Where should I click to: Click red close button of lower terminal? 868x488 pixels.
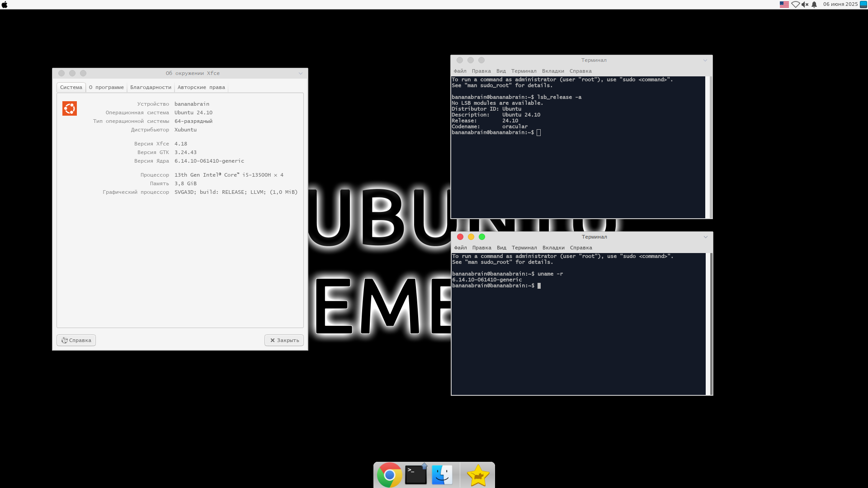pyautogui.click(x=460, y=237)
